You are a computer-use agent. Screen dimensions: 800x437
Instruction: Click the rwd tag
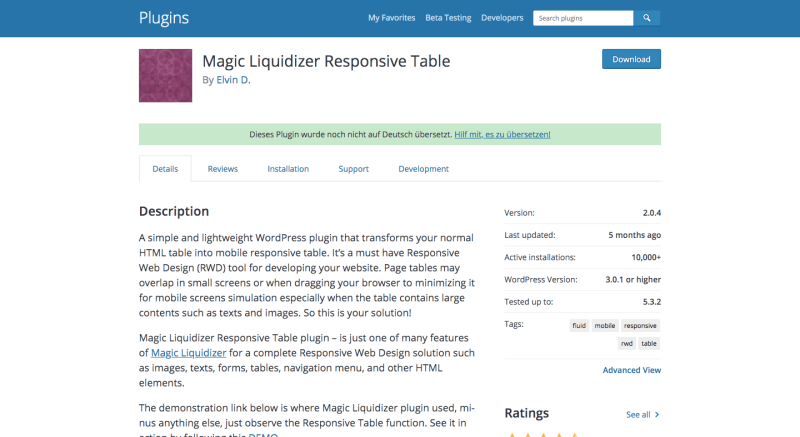coord(627,344)
